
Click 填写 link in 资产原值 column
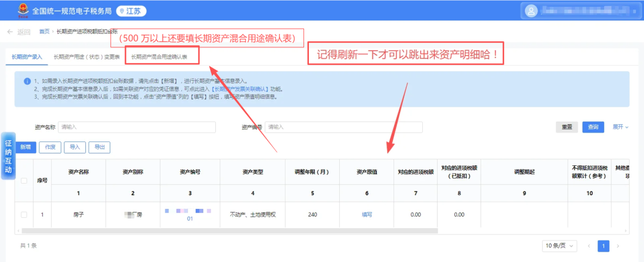(367, 214)
